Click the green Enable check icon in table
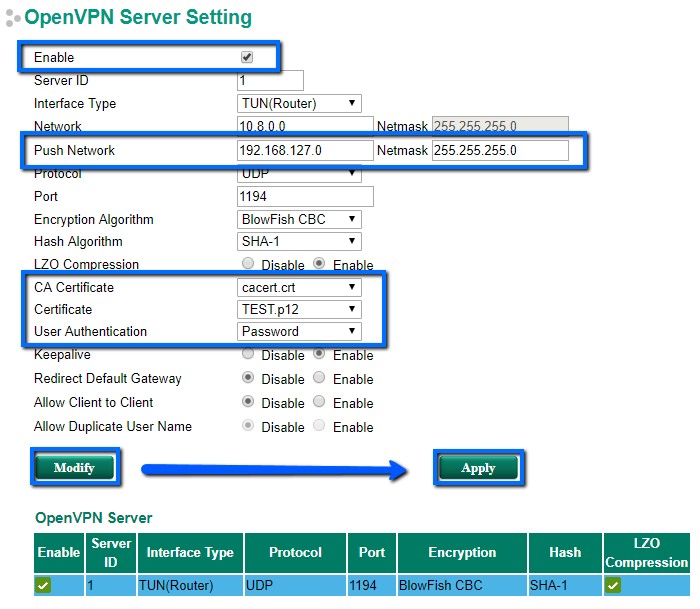The width and height of the screenshot is (700, 609). 43,586
